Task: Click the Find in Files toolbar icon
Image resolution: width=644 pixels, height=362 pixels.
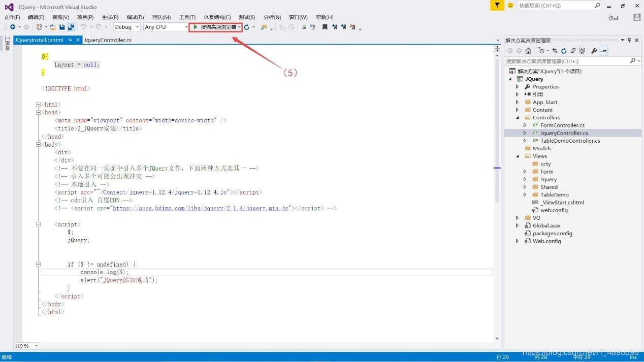Action: pyautogui.click(x=264, y=27)
